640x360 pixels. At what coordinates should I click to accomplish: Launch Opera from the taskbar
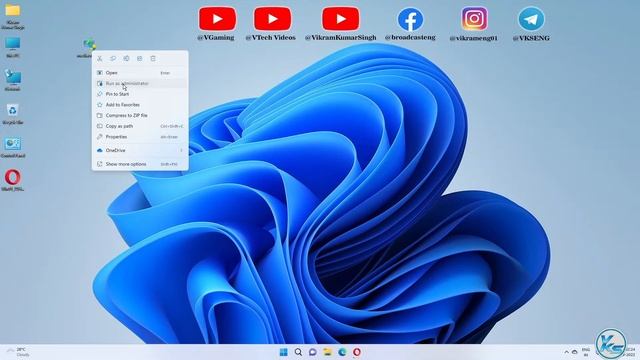357,352
